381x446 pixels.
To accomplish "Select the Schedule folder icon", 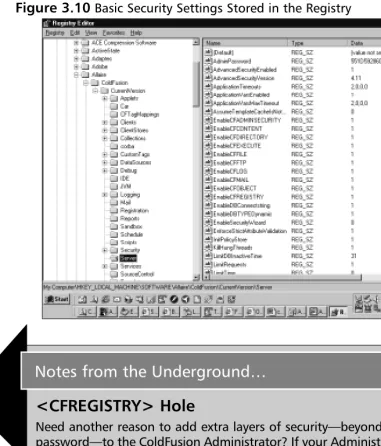I will click(x=114, y=234).
